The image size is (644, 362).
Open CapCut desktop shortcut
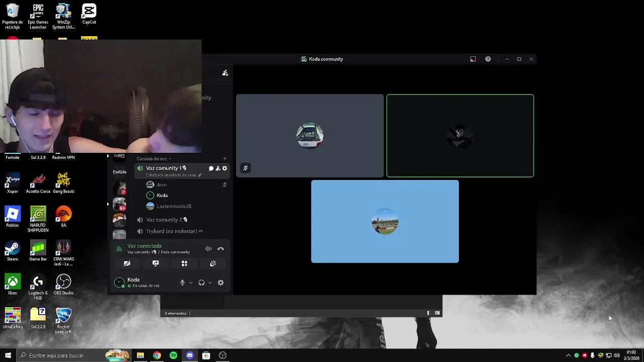(89, 14)
